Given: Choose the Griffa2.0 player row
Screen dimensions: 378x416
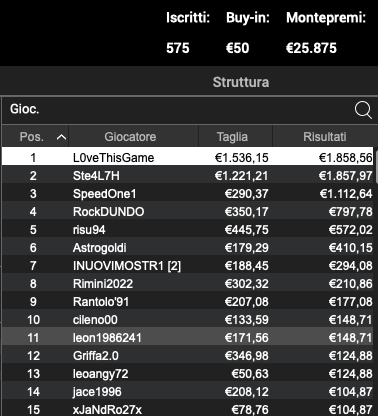Looking at the screenshot, I should (x=187, y=355).
